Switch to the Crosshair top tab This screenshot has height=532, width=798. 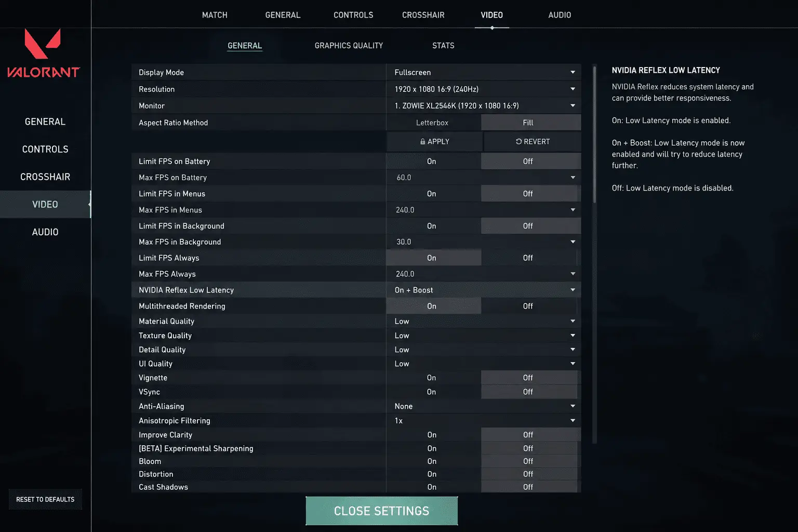point(423,15)
